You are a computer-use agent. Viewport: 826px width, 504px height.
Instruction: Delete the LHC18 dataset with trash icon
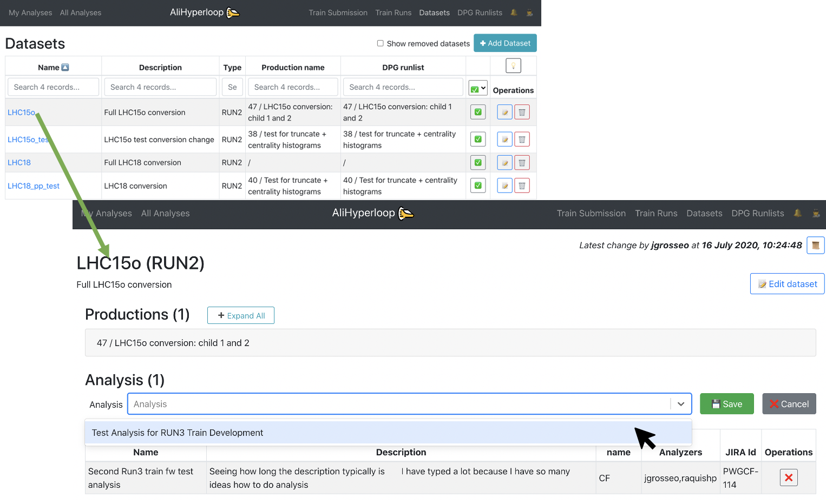point(522,163)
